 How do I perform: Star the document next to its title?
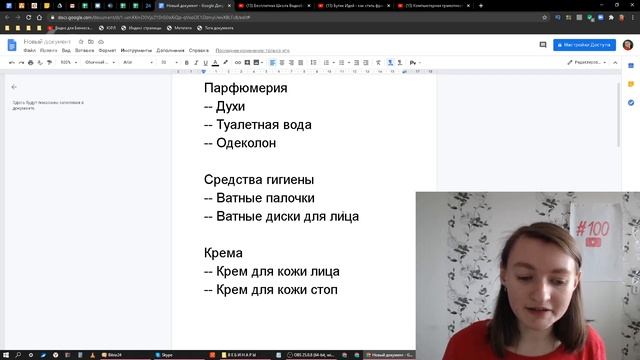81,42
